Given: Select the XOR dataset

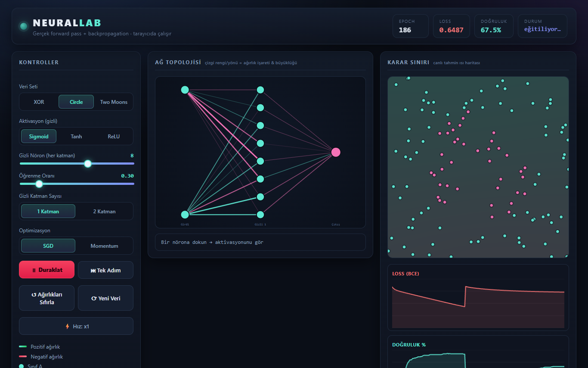Looking at the screenshot, I should pyautogui.click(x=39, y=102).
